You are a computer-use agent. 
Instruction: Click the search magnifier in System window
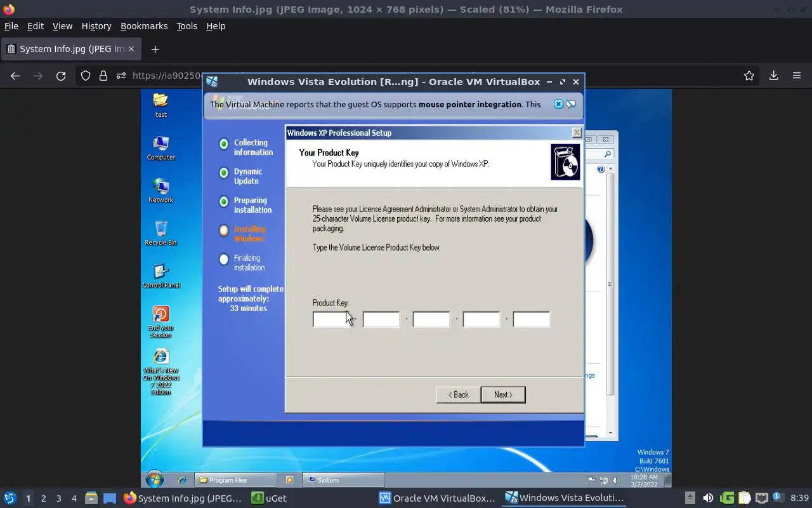607,154
